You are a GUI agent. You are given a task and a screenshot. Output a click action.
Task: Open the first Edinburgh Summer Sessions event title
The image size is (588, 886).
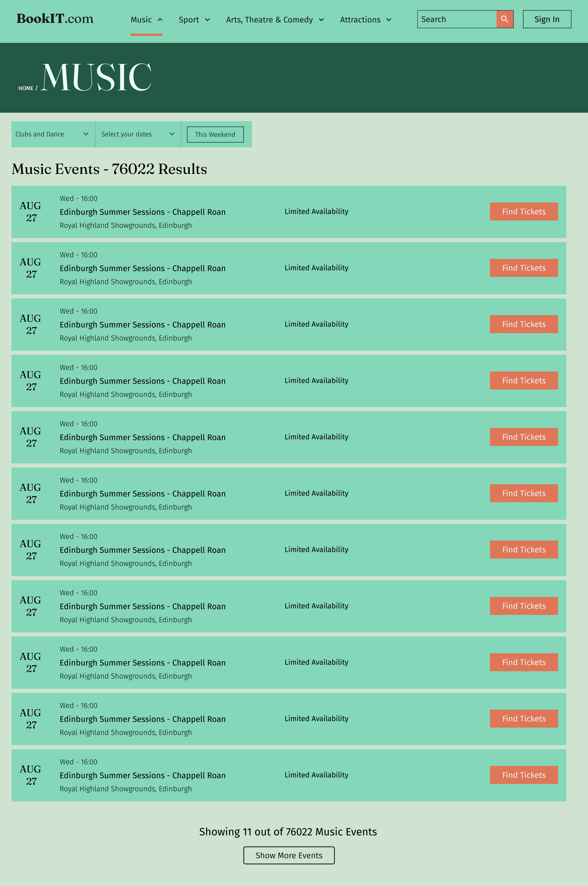[142, 212]
